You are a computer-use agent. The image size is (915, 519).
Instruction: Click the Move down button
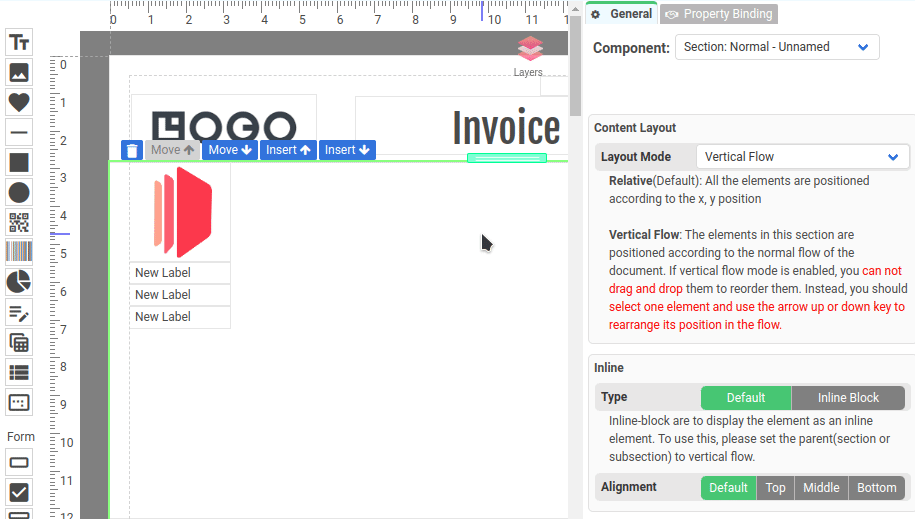[x=230, y=150]
